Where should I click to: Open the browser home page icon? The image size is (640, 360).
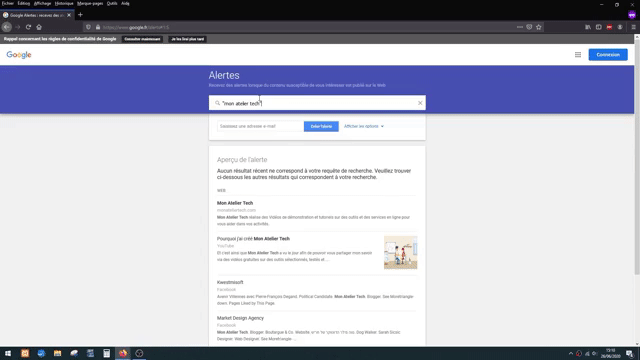click(x=39, y=27)
